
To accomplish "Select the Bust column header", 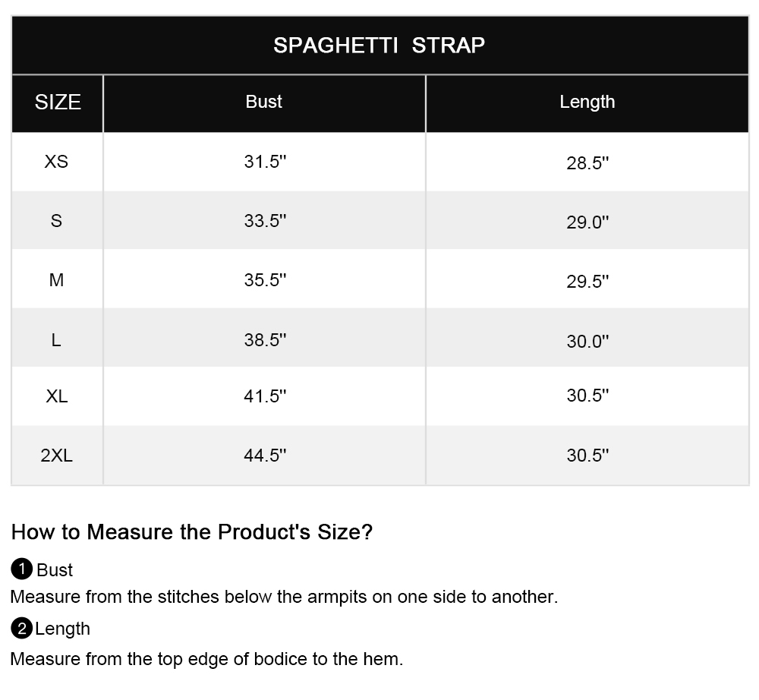I will click(264, 102).
